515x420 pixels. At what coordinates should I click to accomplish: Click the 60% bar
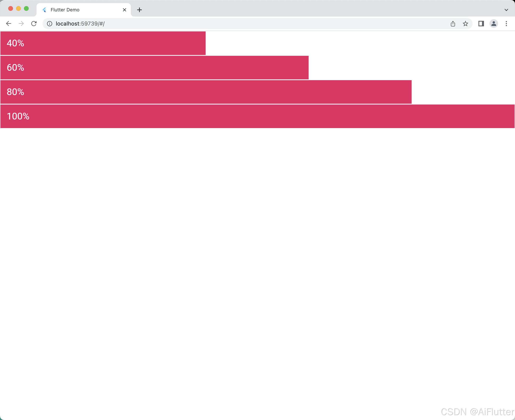(155, 68)
